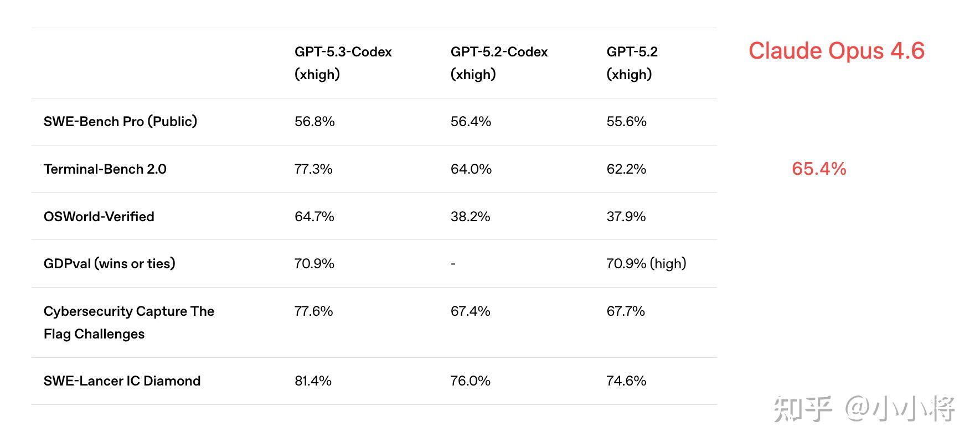Select the 56.8% SWE-Bench Pro value
Screen dimensions: 980x448
pos(314,122)
